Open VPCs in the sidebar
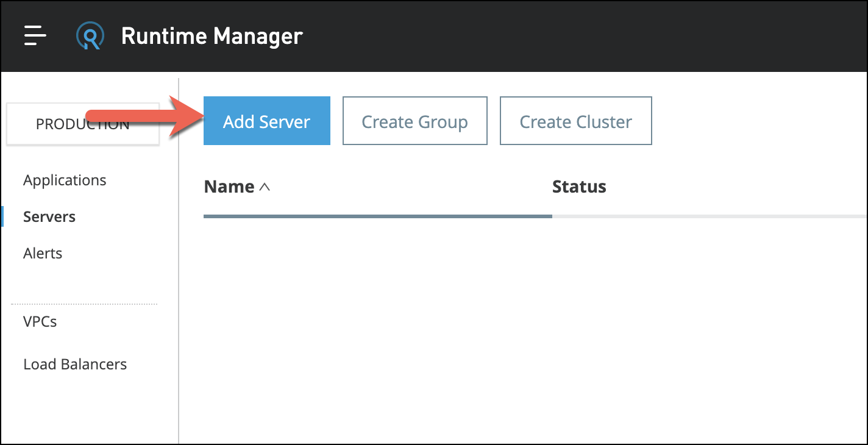Image resolution: width=868 pixels, height=445 pixels. (40, 322)
